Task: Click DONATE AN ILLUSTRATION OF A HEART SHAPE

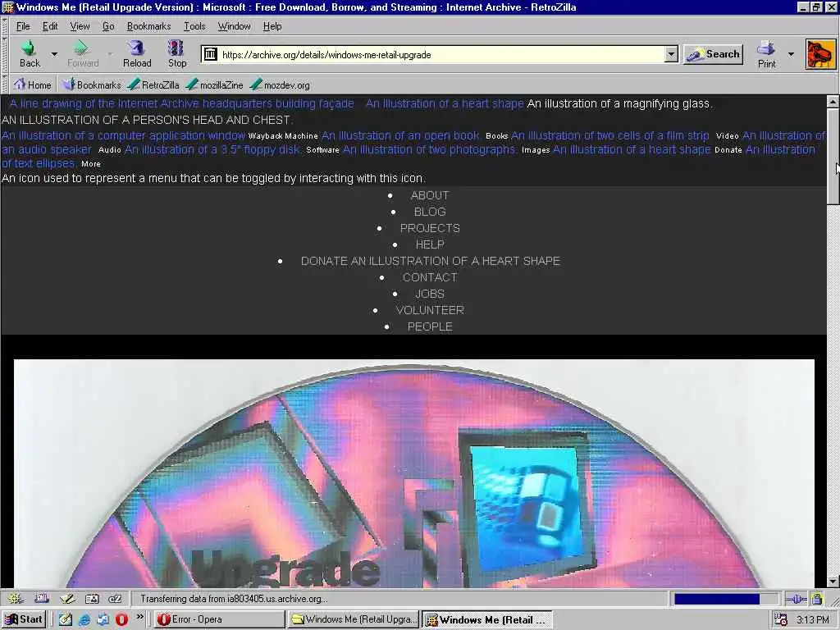Action: tap(430, 261)
